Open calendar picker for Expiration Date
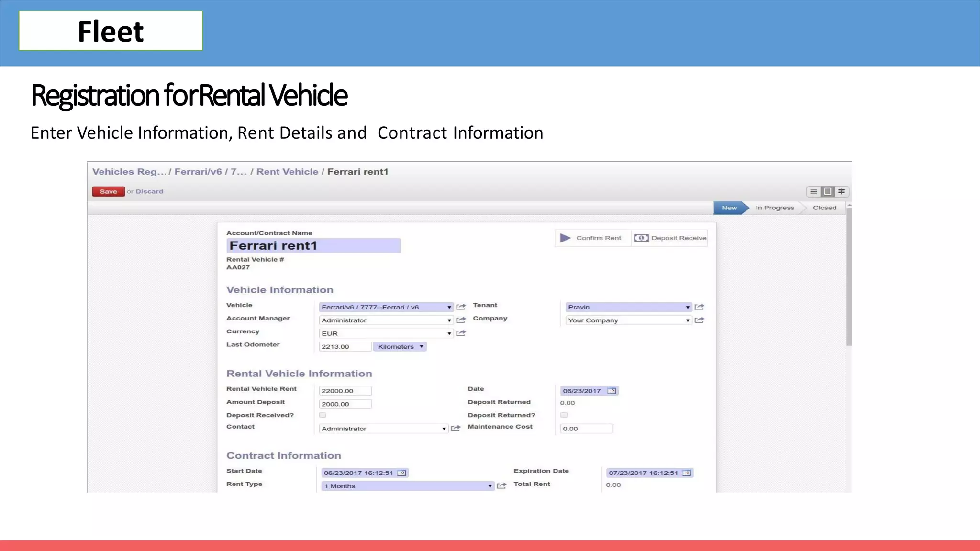Viewport: 980px width, 551px height. (x=686, y=473)
